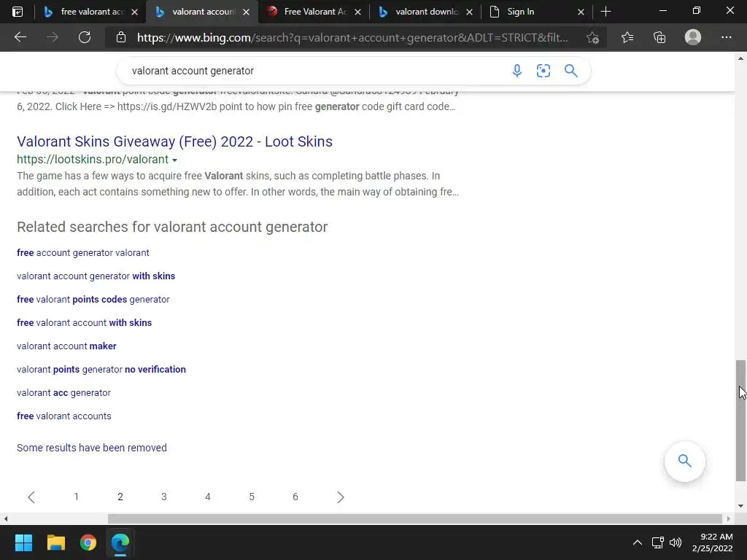Viewport: 747px width, 560px height.
Task: Close the 'free valorant acc' tab
Action: [134, 12]
